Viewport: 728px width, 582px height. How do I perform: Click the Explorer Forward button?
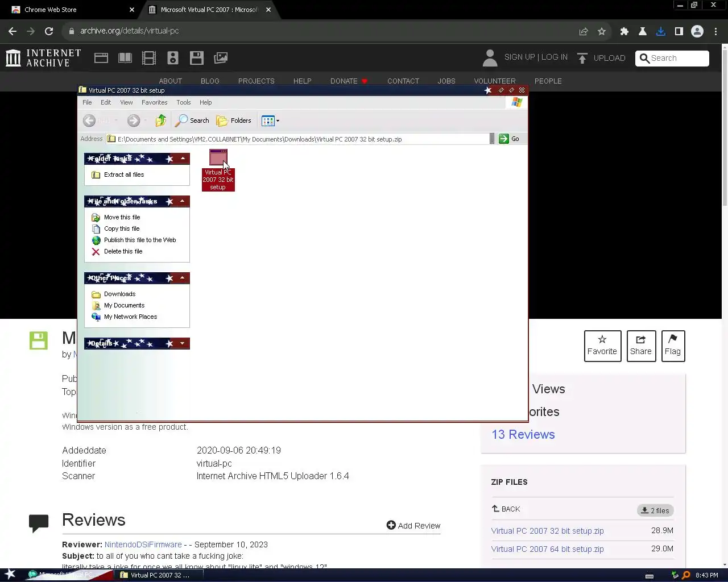tap(134, 120)
